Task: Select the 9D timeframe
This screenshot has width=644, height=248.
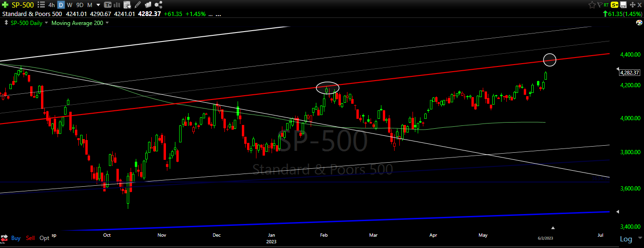Action: [80, 4]
